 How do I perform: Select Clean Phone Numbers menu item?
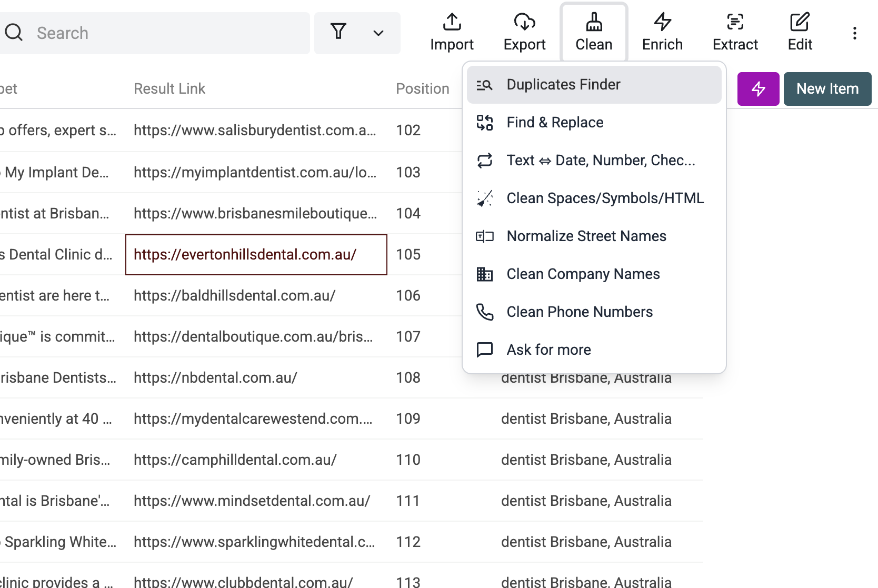pyautogui.click(x=580, y=312)
